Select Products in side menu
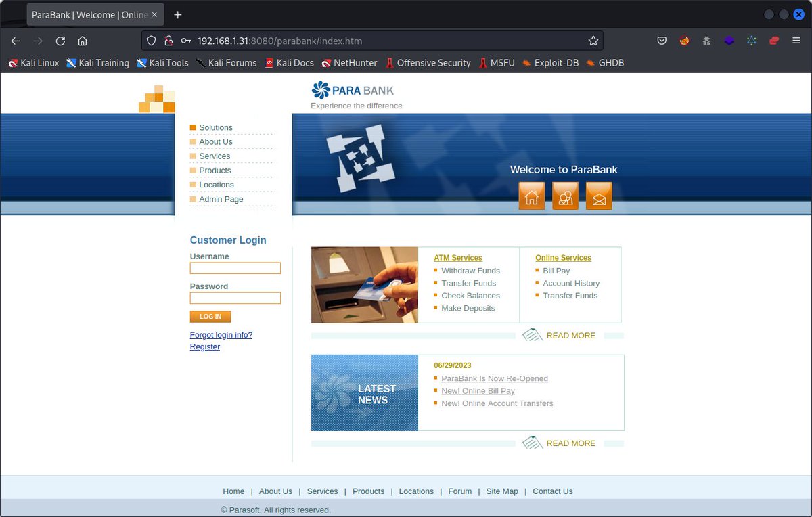Image resolution: width=812 pixels, height=517 pixels. pos(215,171)
